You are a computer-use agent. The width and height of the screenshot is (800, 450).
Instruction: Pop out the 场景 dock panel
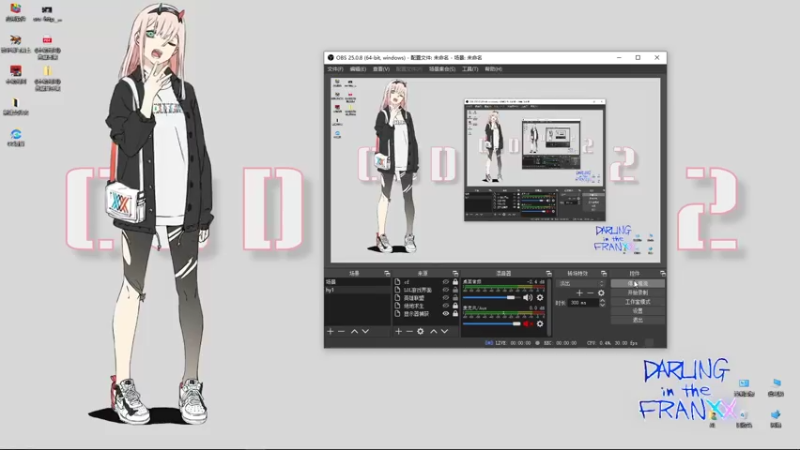click(387, 273)
